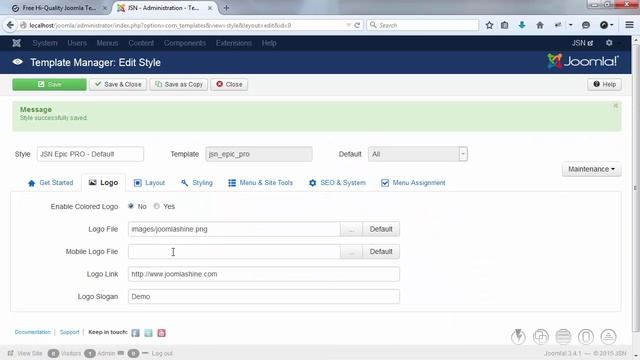
Task: Click the YouTube keep-in-touch icon
Action: coord(161,333)
